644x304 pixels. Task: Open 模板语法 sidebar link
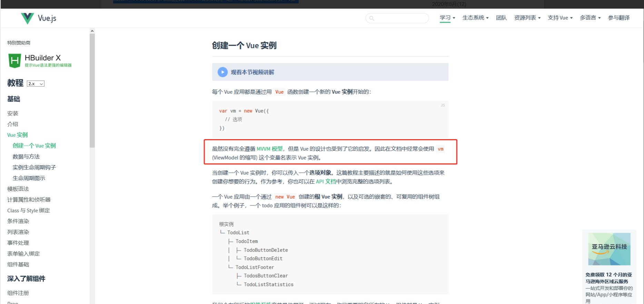pyautogui.click(x=18, y=189)
